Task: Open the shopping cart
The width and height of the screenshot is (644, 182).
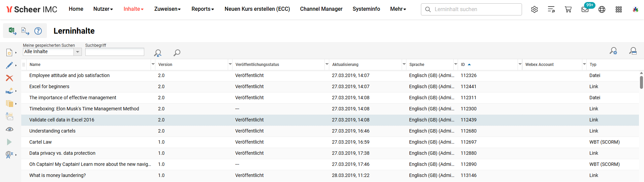Action: 568,9
